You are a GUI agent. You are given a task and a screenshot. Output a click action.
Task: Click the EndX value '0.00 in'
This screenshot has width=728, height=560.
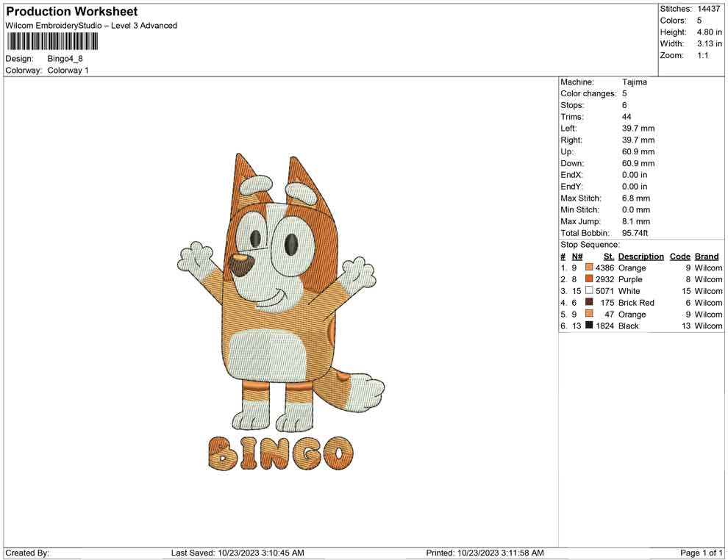(x=634, y=175)
